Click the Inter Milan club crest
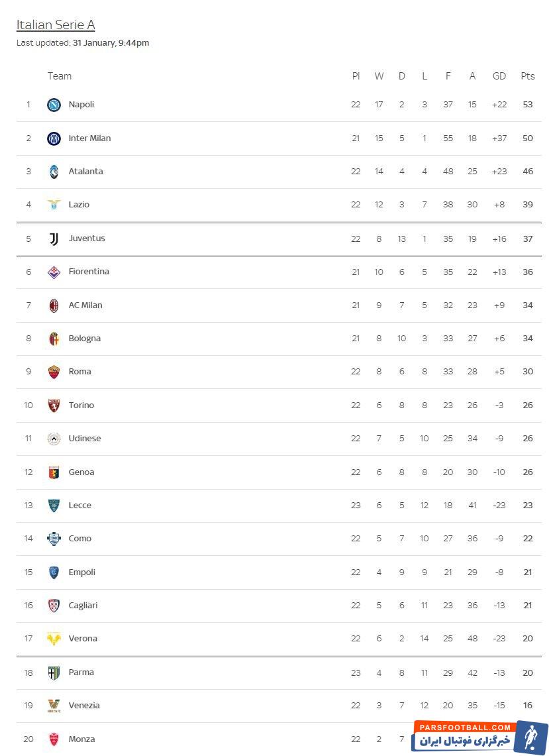 pyautogui.click(x=54, y=138)
